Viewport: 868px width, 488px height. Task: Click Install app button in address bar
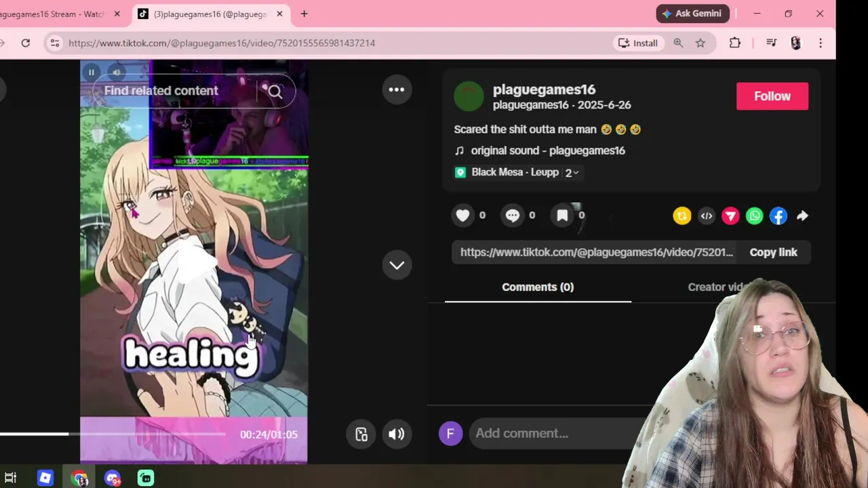click(637, 43)
